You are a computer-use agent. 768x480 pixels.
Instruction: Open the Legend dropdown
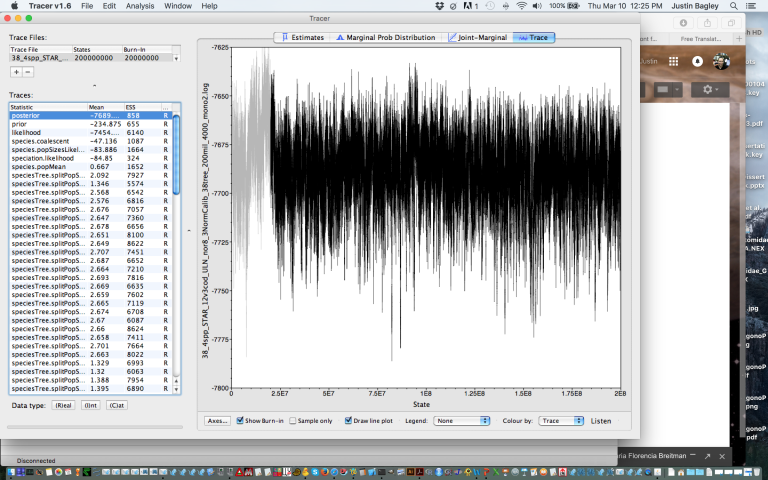point(461,421)
